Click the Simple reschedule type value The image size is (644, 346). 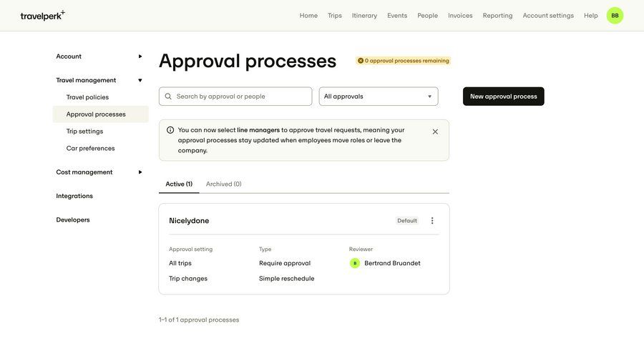click(287, 279)
